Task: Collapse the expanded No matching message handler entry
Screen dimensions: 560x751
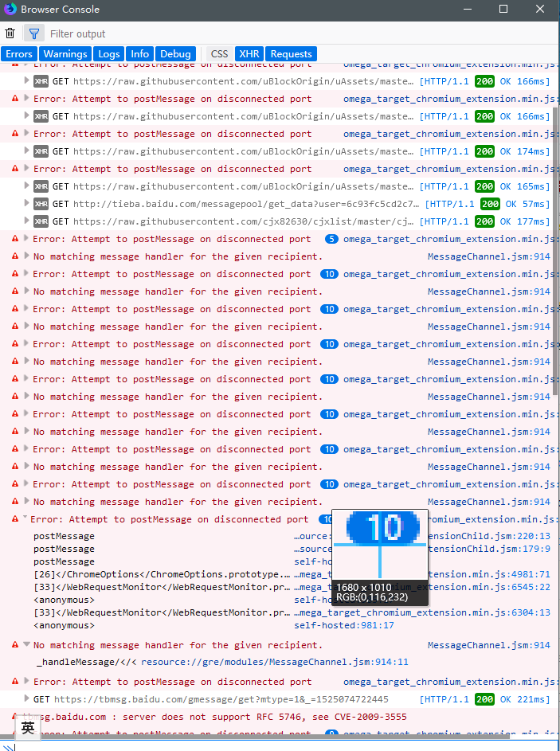Action: (27, 644)
